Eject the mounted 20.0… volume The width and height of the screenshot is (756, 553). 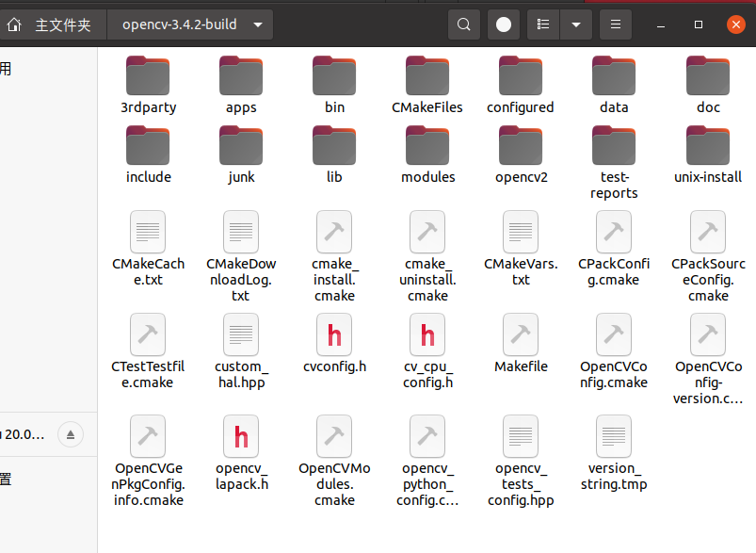(71, 434)
